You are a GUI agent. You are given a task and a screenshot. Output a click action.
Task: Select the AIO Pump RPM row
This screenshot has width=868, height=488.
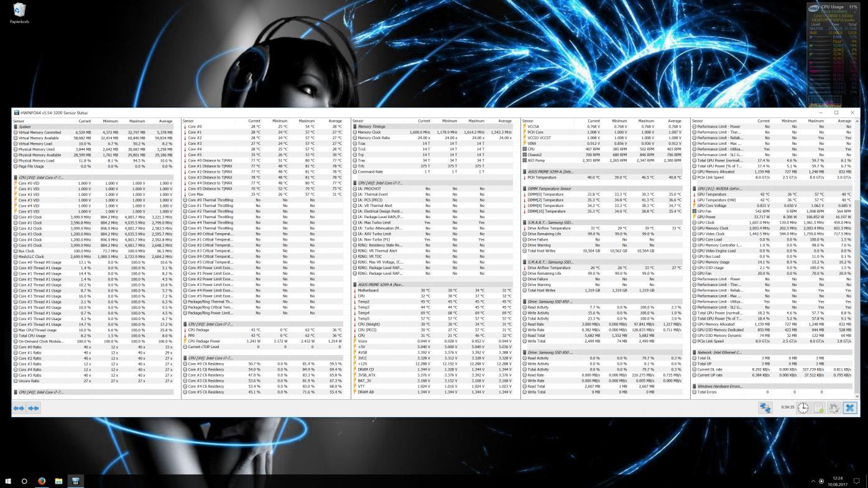[x=602, y=160]
